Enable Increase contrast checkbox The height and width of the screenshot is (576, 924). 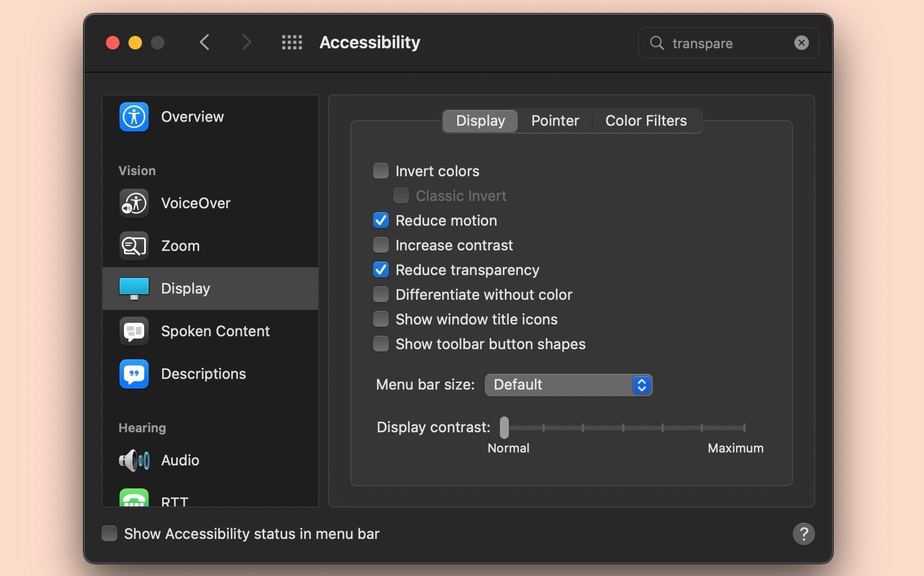(381, 245)
